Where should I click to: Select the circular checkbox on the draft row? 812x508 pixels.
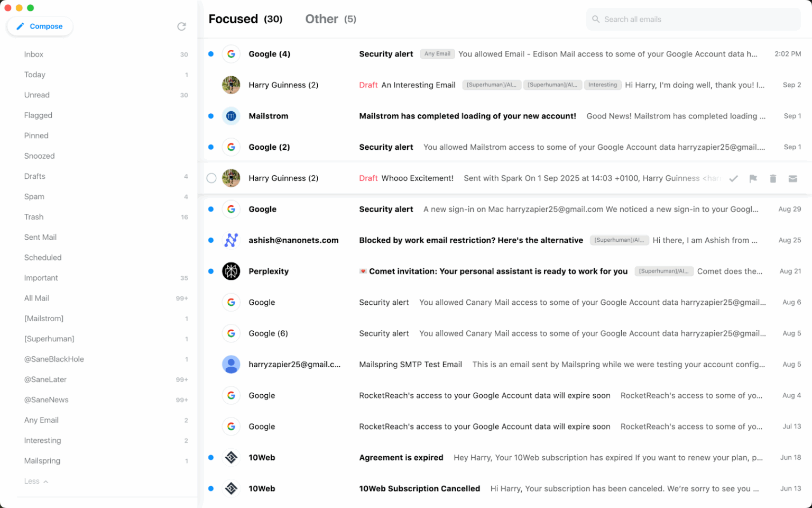[x=211, y=178]
